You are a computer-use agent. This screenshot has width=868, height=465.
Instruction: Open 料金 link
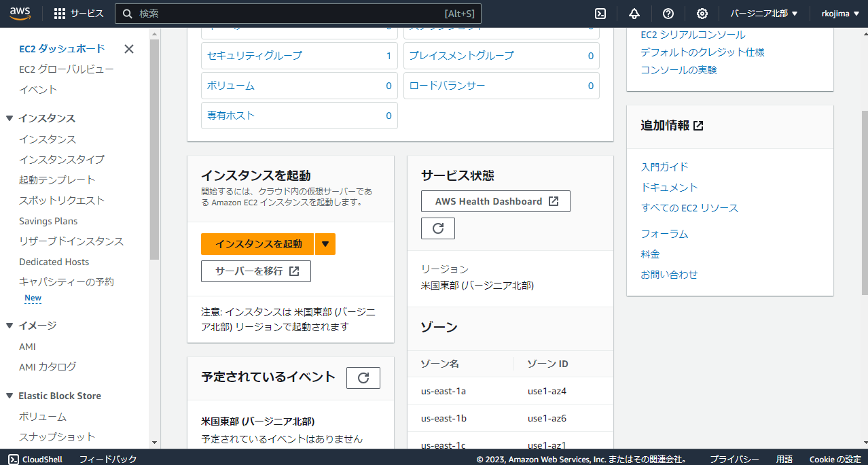650,254
